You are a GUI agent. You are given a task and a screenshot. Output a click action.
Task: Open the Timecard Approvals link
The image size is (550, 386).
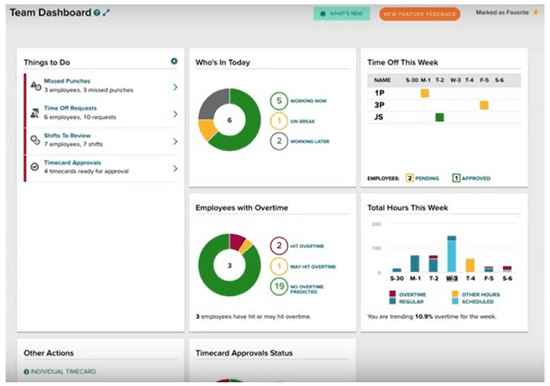point(72,162)
